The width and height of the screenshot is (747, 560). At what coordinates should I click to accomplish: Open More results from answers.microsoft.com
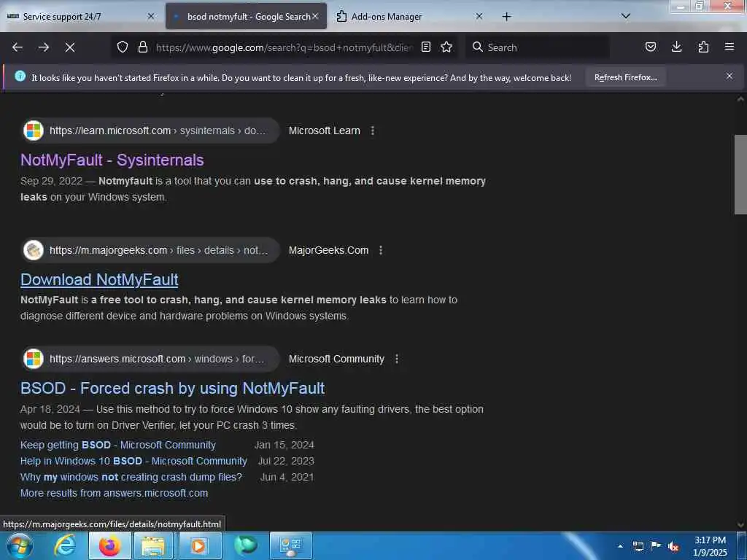point(114,493)
